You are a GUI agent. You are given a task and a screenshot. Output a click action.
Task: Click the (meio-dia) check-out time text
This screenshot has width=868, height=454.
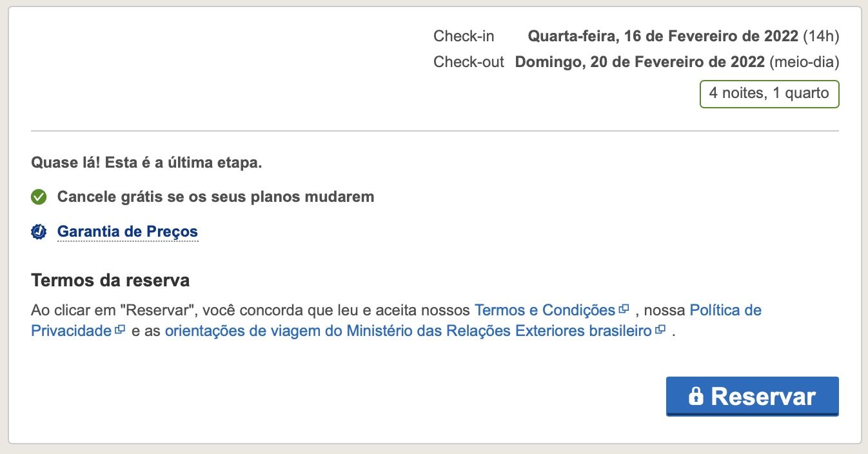804,63
